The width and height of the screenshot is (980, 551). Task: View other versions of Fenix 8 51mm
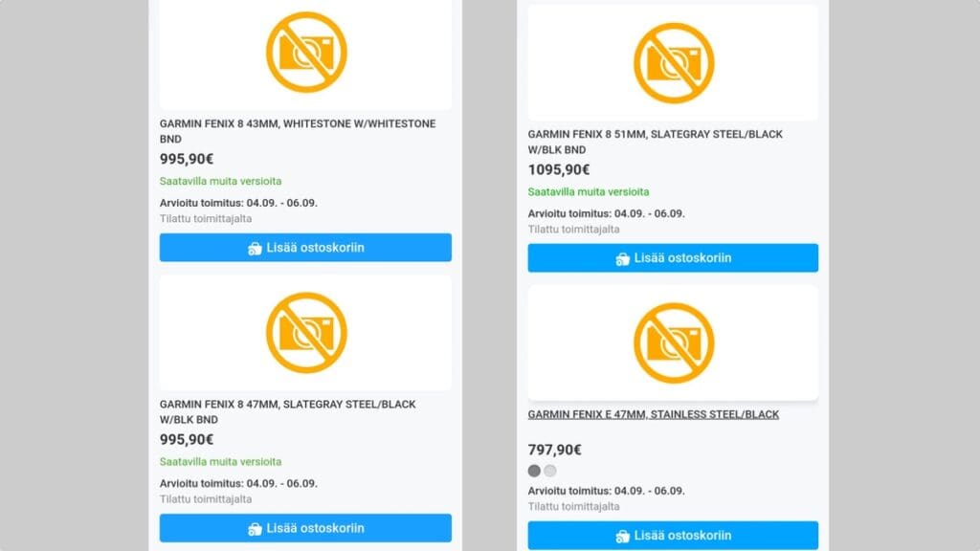589,191
